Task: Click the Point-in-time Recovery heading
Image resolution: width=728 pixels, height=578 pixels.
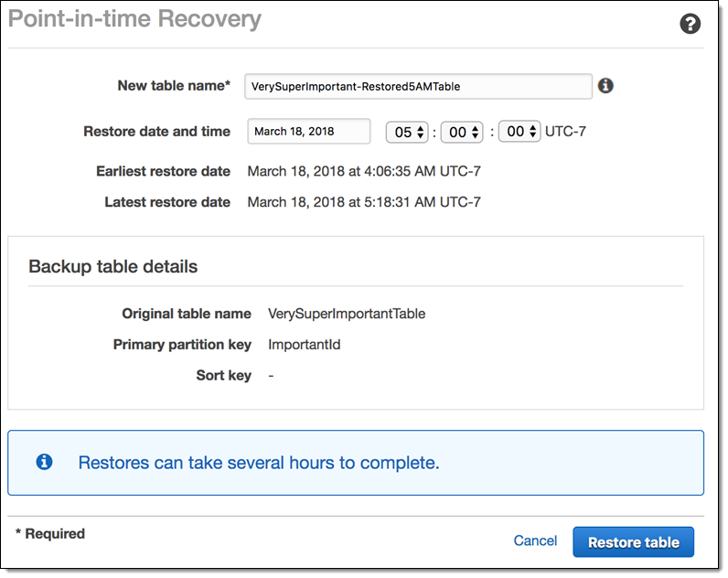Action: click(x=134, y=18)
